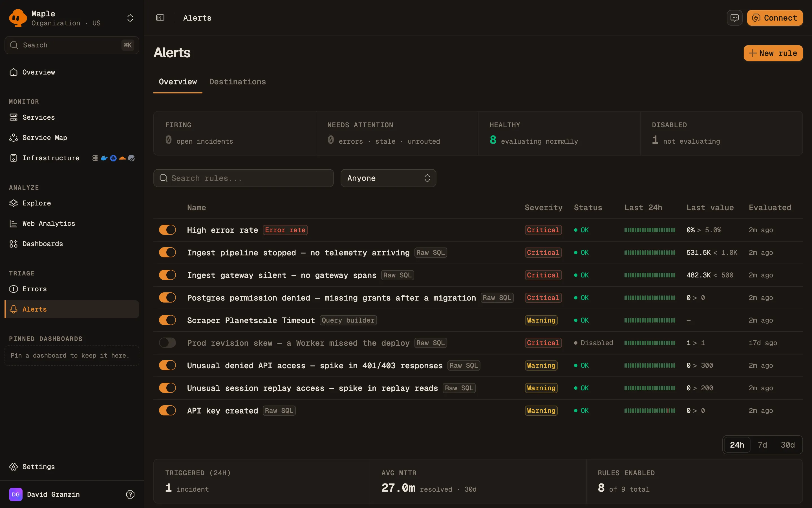Toggle Scraper Planetscale Timeout rule
812x508 pixels.
[x=167, y=320]
